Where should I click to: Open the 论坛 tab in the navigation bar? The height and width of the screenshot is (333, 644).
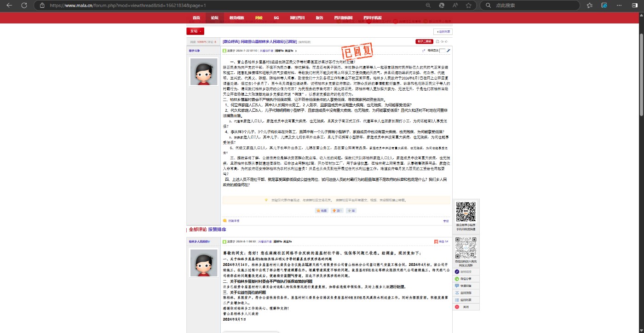215,18
